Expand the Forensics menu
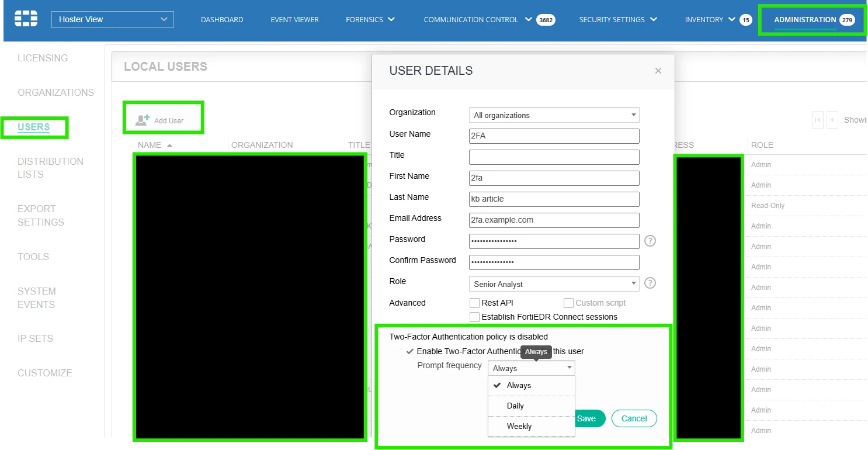868x450 pixels. coord(391,19)
